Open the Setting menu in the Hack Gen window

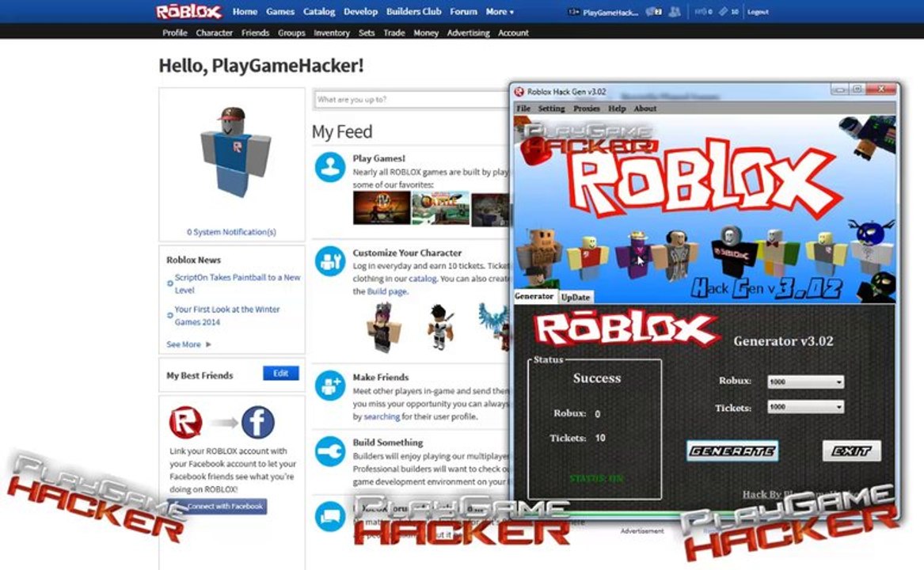tap(552, 108)
